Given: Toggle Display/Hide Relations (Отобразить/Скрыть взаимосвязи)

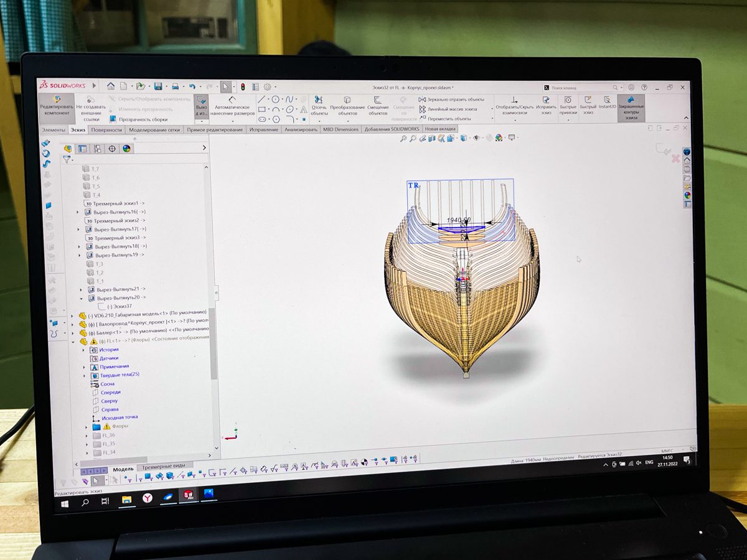Looking at the screenshot, I should [514, 105].
